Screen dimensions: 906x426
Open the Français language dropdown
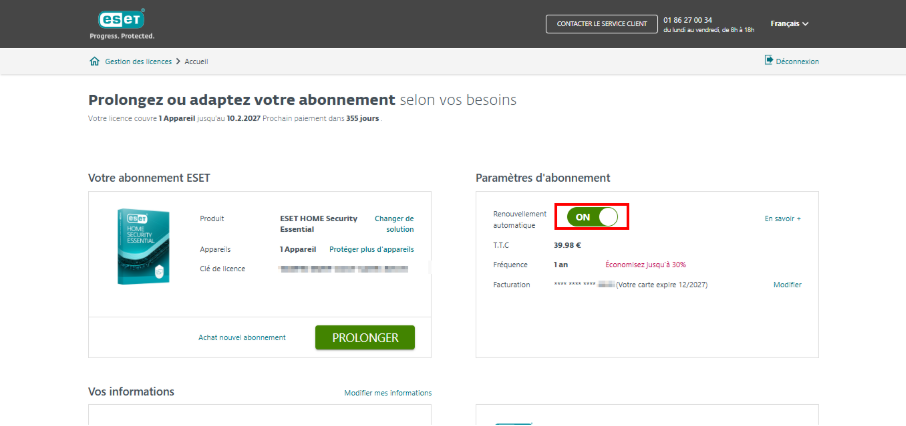(x=789, y=24)
